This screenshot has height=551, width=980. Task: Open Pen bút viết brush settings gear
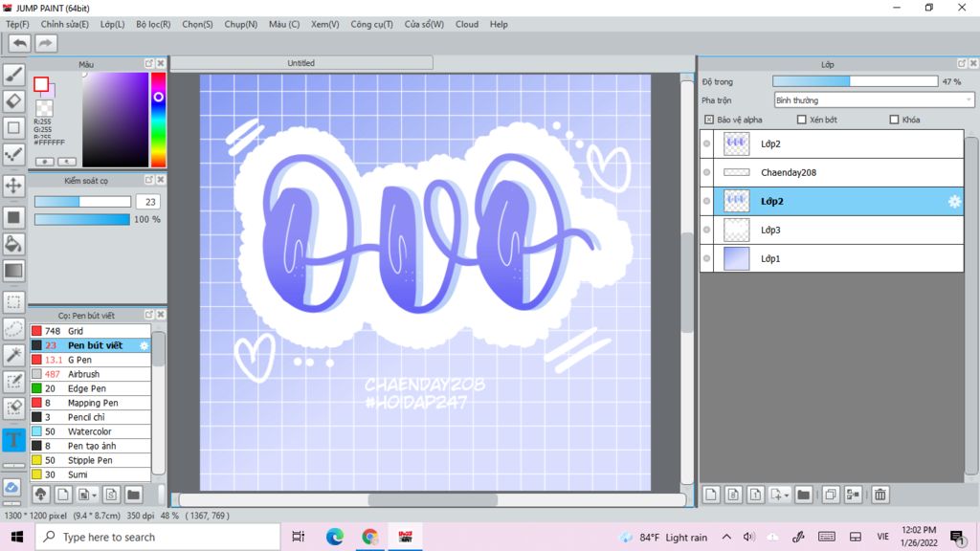point(145,345)
